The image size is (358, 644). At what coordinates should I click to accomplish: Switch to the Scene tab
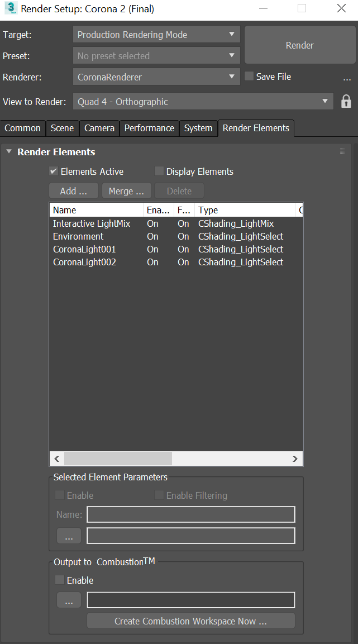(x=62, y=128)
